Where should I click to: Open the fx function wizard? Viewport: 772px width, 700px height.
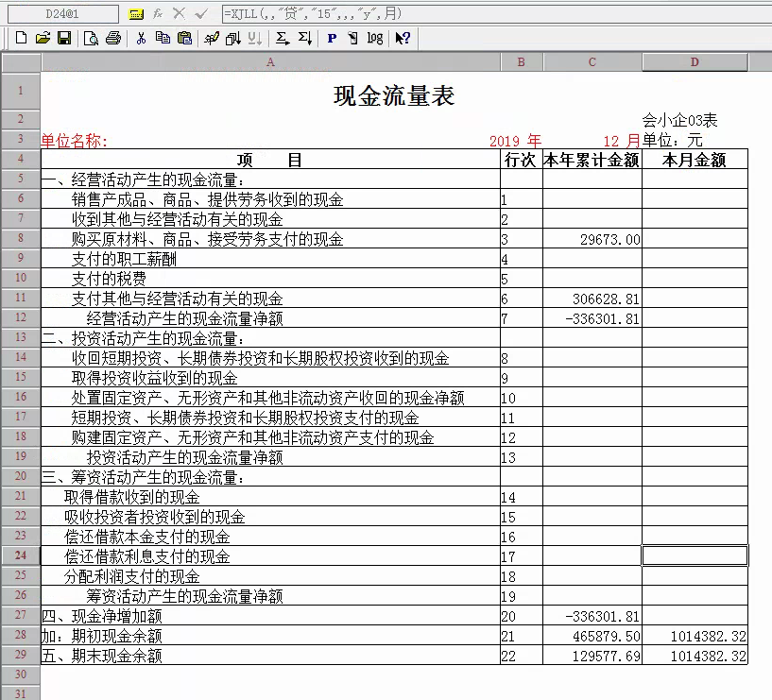158,14
